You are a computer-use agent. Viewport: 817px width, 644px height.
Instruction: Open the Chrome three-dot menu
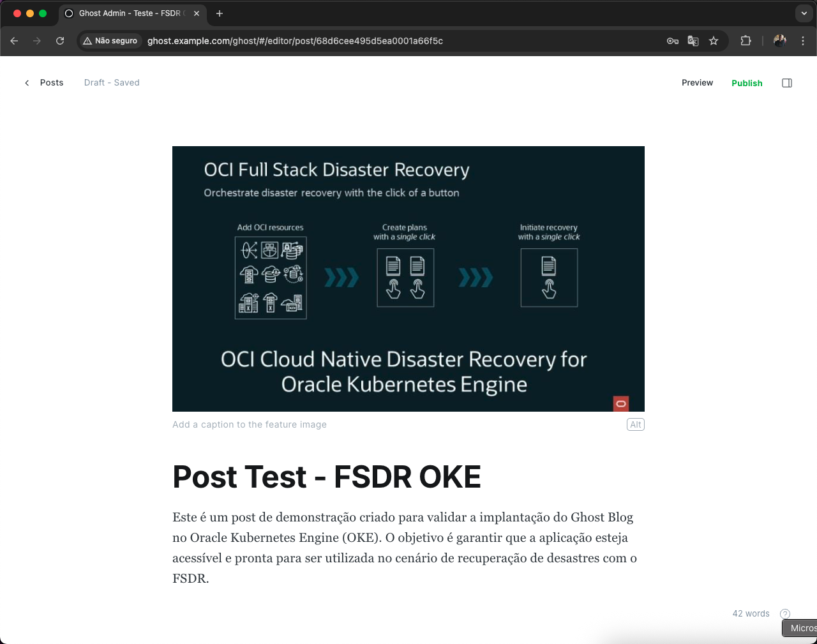(x=803, y=41)
